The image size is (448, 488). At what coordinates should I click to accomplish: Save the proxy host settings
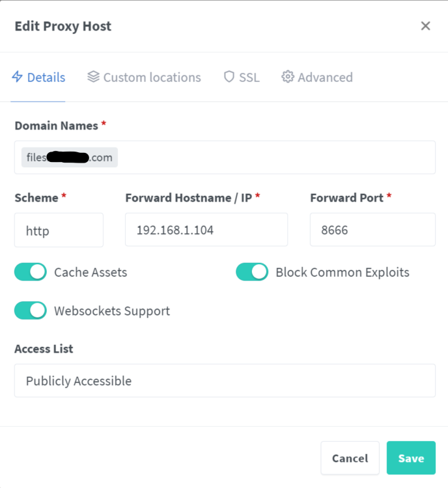(x=411, y=458)
